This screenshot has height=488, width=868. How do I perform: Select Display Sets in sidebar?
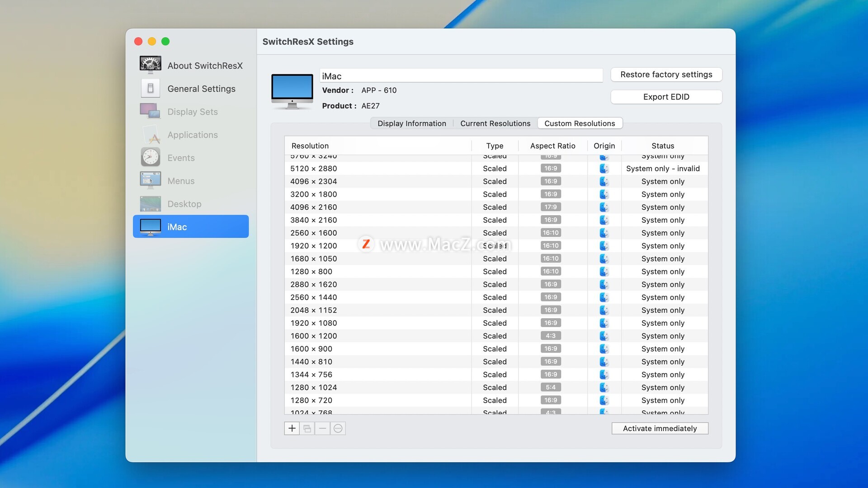coord(191,112)
